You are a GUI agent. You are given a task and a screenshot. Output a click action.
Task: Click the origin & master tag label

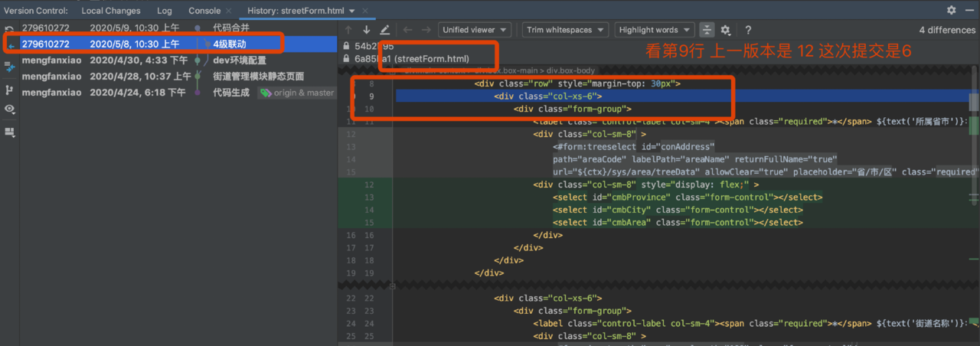coord(298,93)
